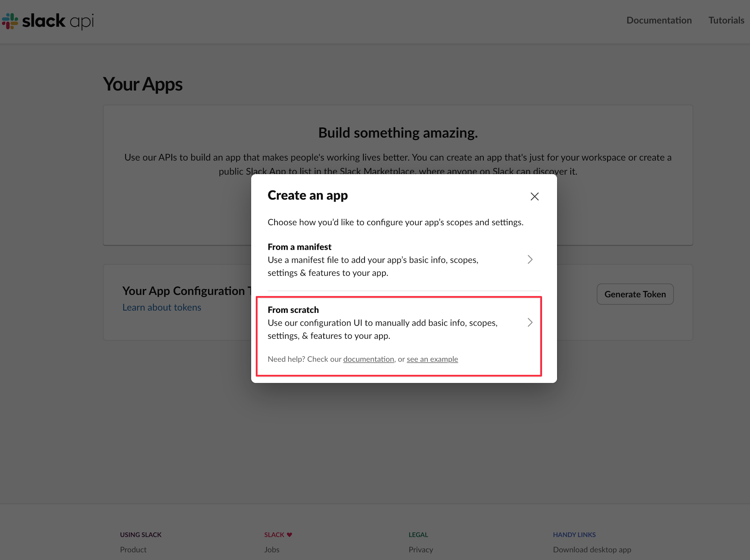The width and height of the screenshot is (750, 560).
Task: Click Download desktop app footer link
Action: [x=592, y=549]
